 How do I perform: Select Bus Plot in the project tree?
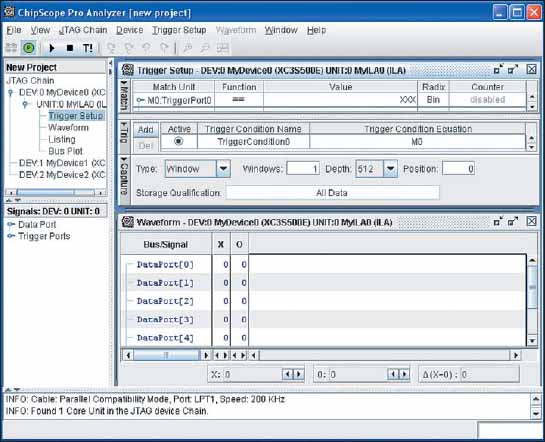[66, 151]
